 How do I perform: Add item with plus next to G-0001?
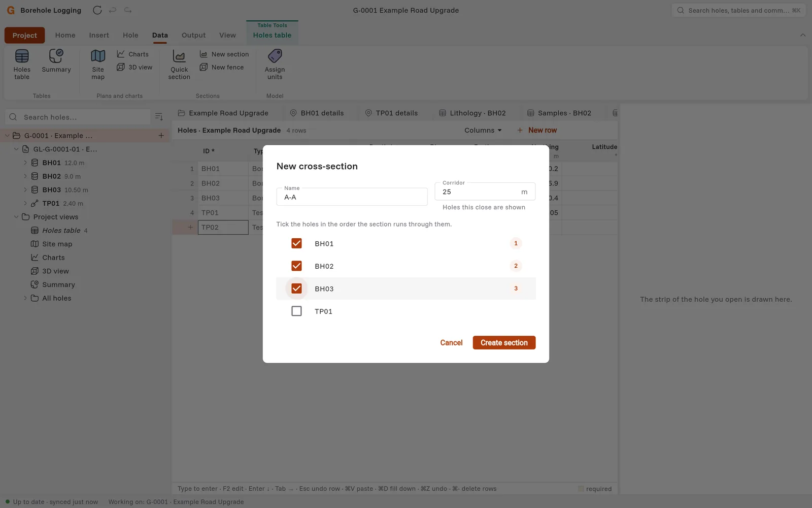point(161,136)
